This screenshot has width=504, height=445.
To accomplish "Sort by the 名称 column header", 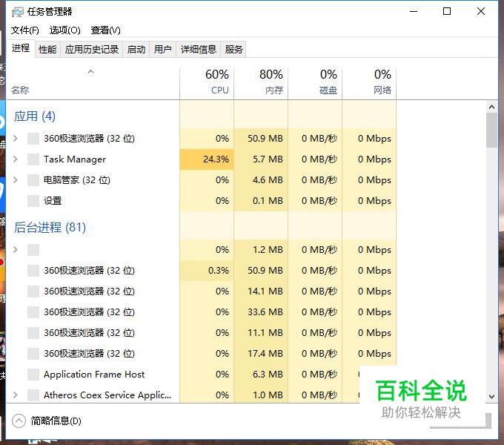I will tap(93, 83).
